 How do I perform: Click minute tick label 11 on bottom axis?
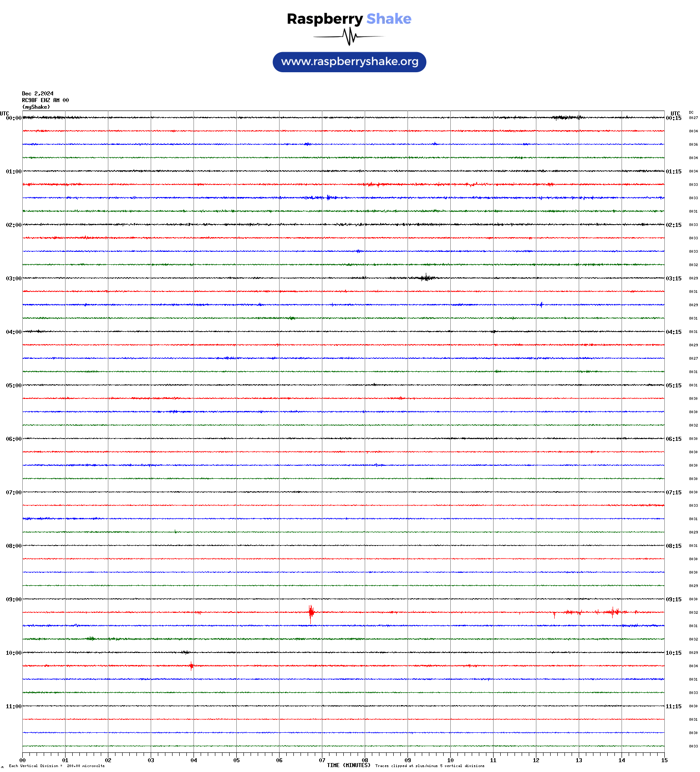[493, 760]
